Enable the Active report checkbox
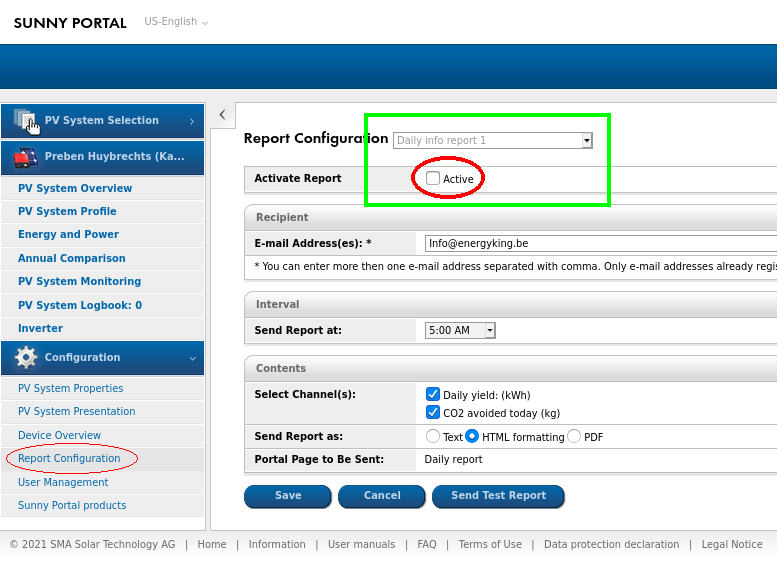 (x=433, y=178)
